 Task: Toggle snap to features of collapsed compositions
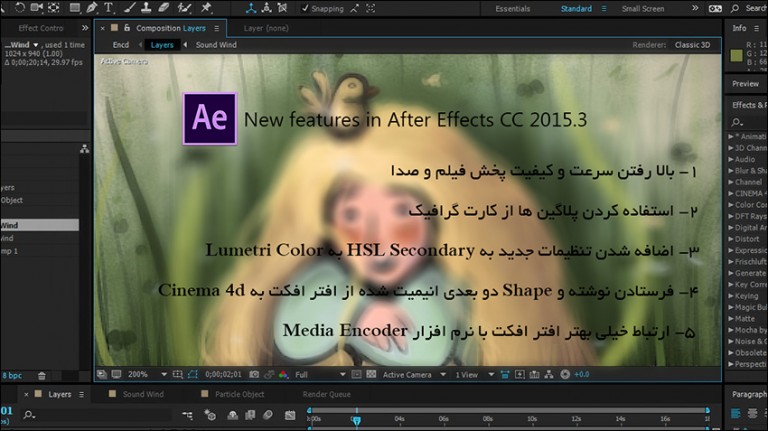coord(371,8)
